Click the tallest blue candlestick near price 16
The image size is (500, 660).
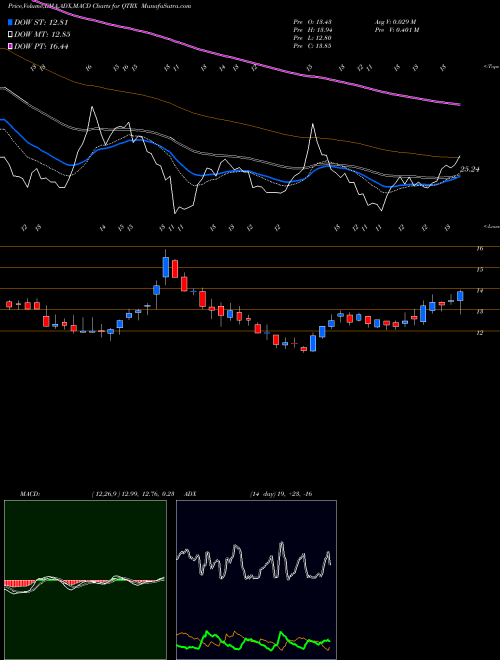(165, 267)
